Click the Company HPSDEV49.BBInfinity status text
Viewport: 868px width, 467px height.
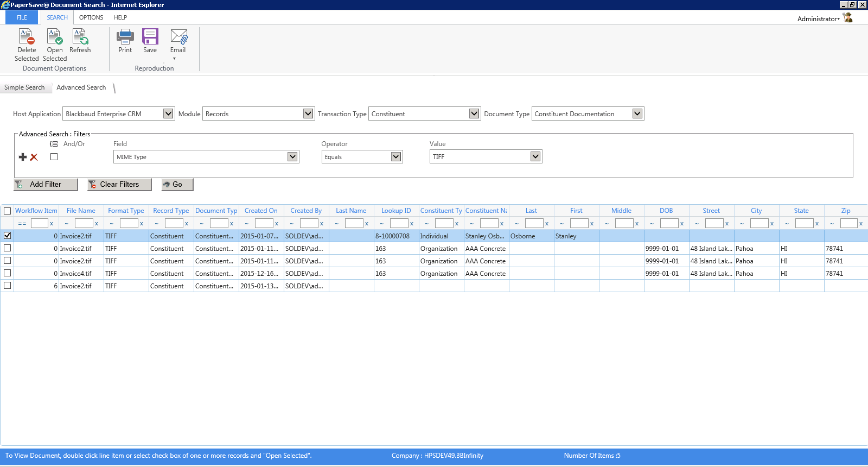pyautogui.click(x=437, y=456)
